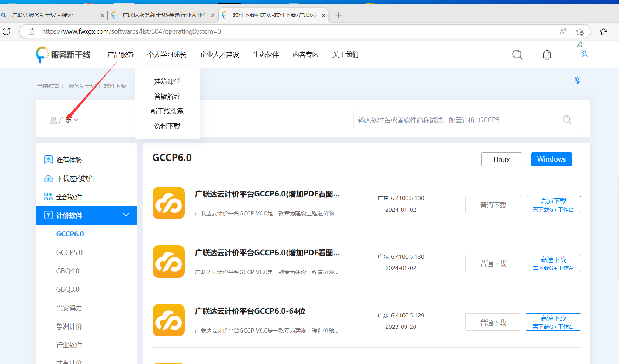The width and height of the screenshot is (619, 364).
Task: Click 高速下载 for GCCP6.0-64位
Action: pyautogui.click(x=553, y=322)
